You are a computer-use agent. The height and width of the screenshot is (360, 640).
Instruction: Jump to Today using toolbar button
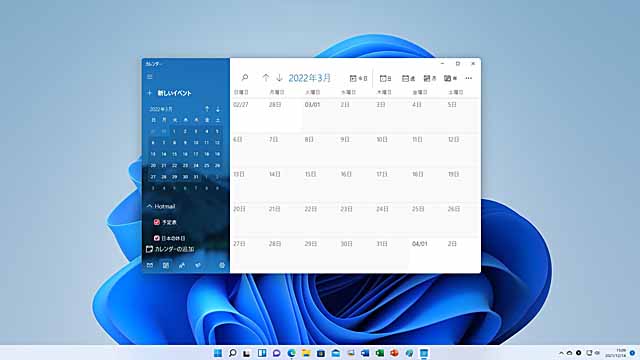(x=358, y=78)
